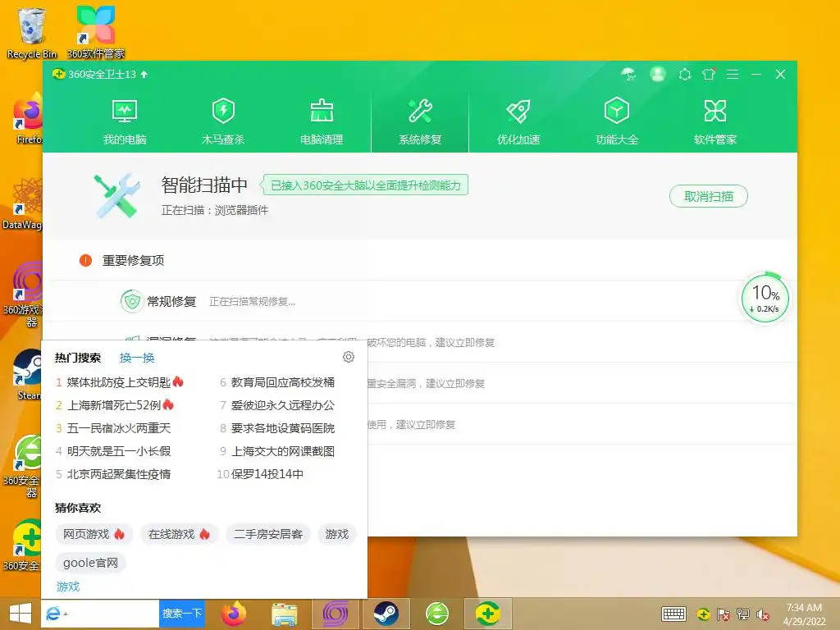Click the 已接入360安全大脑 banner
This screenshot has width=840, height=630.
point(364,185)
